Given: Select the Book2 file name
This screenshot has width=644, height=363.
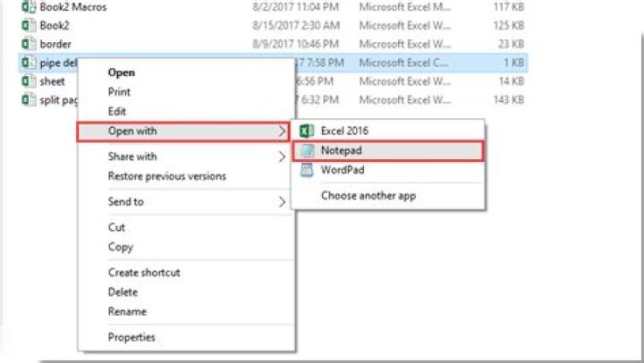Looking at the screenshot, I should pyautogui.click(x=55, y=25).
